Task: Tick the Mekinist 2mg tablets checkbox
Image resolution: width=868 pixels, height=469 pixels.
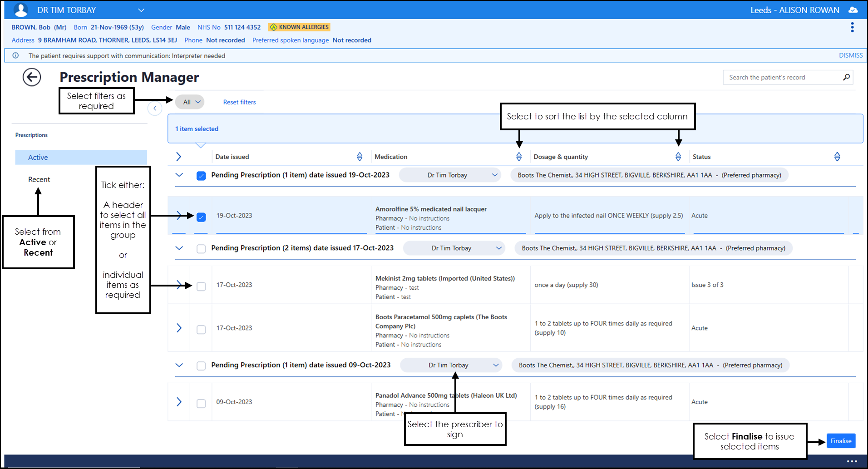Action: point(201,286)
